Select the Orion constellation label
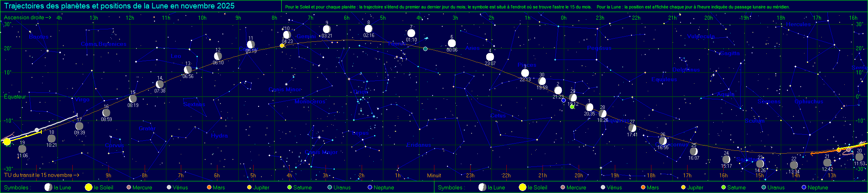The image size is (868, 193). [360, 92]
